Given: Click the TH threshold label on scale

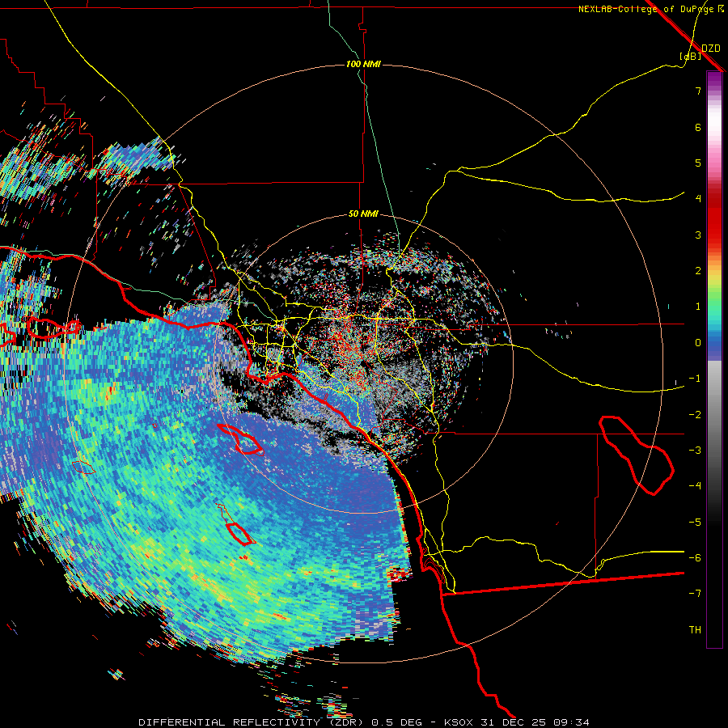Looking at the screenshot, I should coord(695,630).
